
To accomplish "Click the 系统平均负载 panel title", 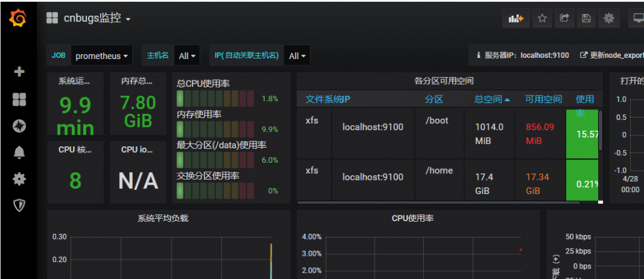I will click(163, 218).
